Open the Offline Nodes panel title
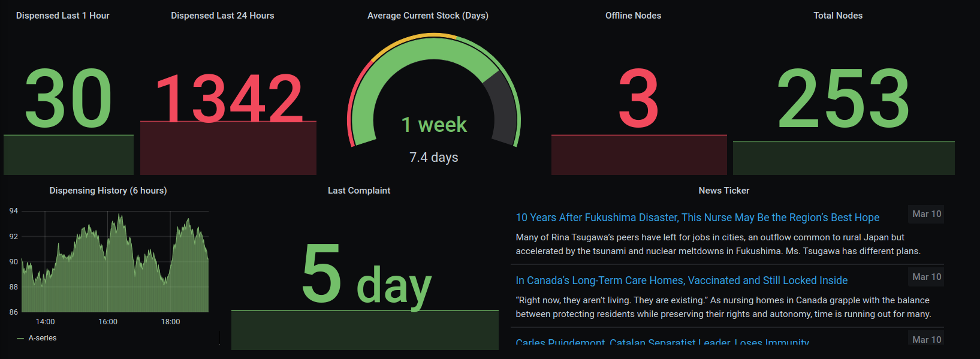 point(633,16)
